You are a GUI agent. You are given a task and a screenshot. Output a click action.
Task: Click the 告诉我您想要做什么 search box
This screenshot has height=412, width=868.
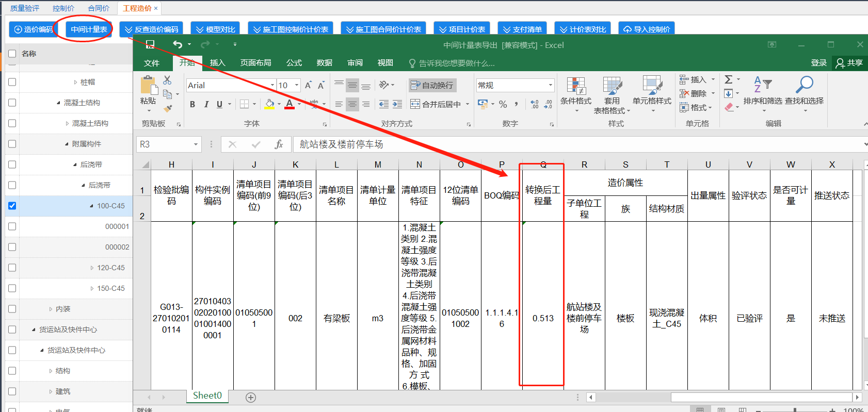click(x=452, y=63)
